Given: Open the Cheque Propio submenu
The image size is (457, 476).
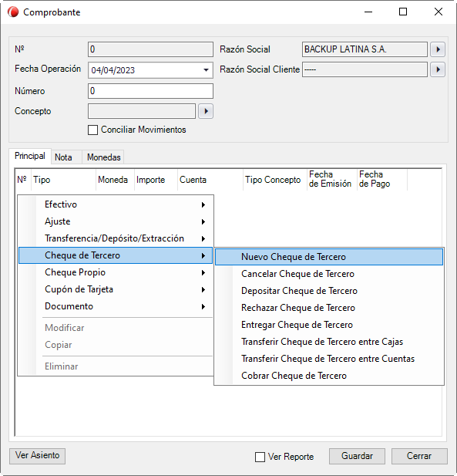Looking at the screenshot, I should [x=116, y=272].
